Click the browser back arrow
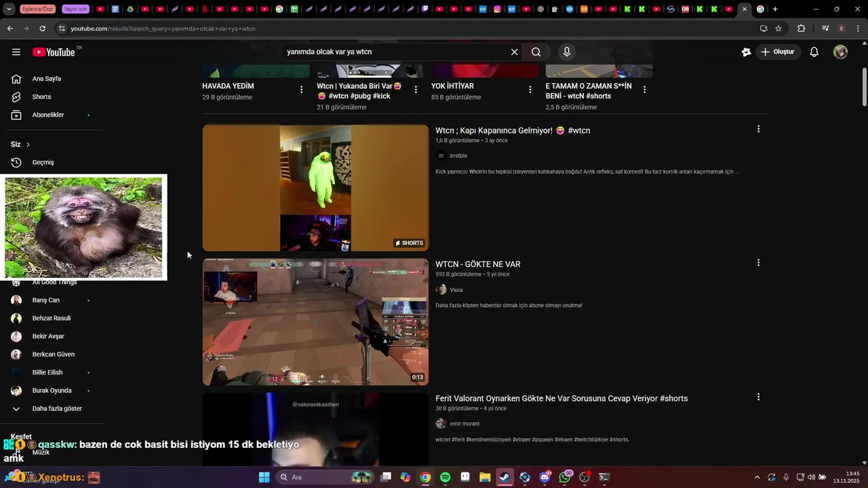 [x=9, y=28]
